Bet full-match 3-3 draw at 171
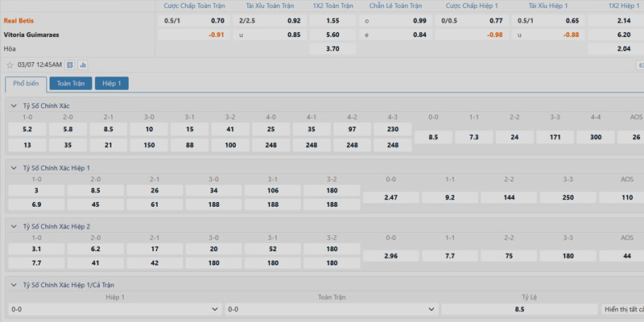 pyautogui.click(x=555, y=137)
